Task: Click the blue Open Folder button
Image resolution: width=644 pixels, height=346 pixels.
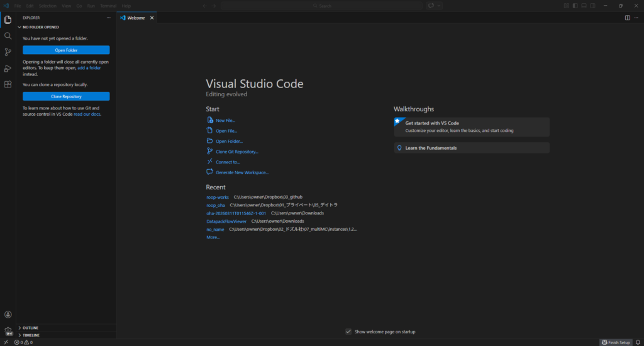Action: point(66,50)
